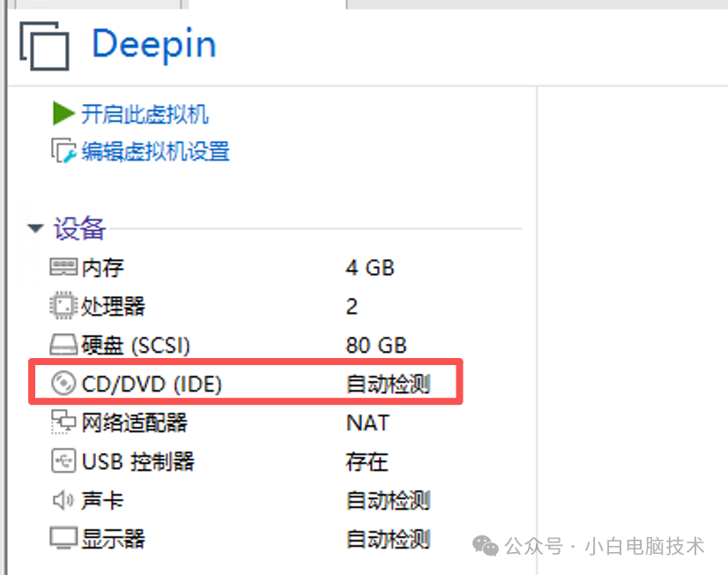Click the Deepin title text
Viewport: 728px width, 575px height.
154,46
